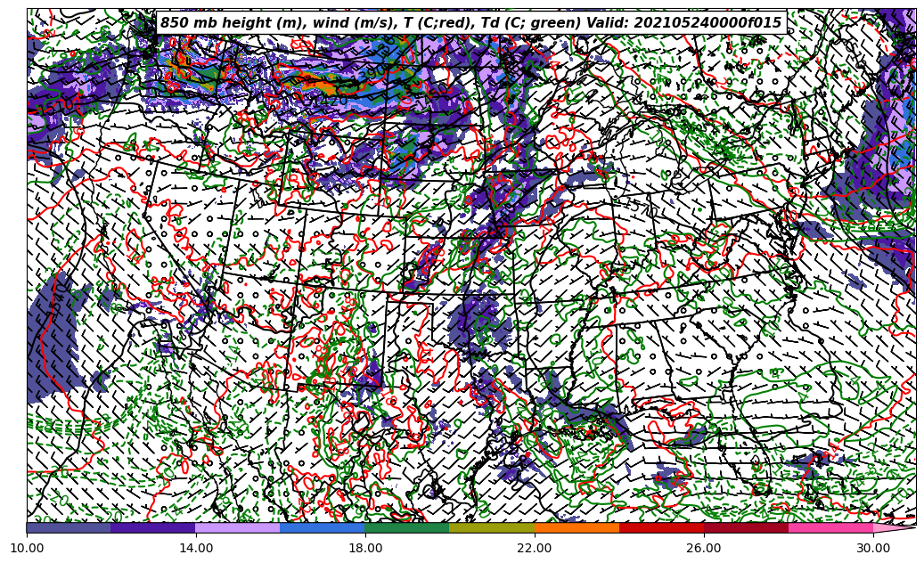Select the 18.00 colorbar tick label

[365, 548]
